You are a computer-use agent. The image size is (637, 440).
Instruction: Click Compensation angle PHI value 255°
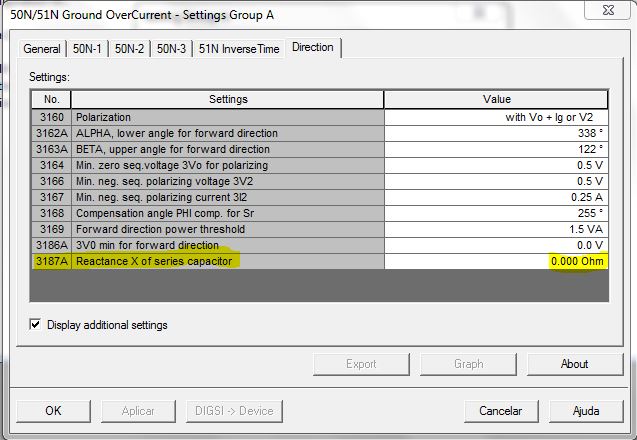point(496,213)
